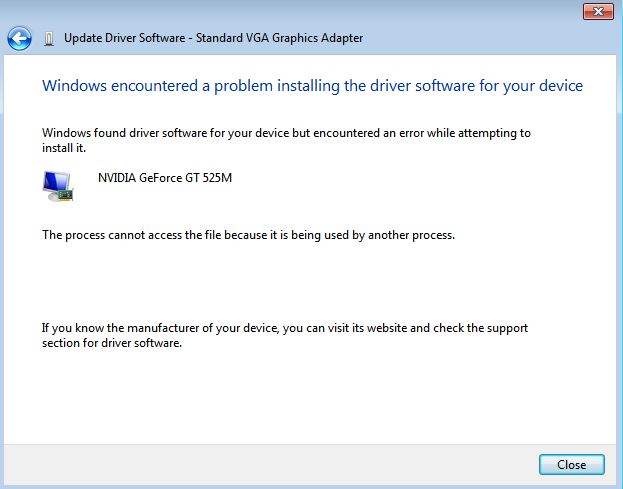Viewport: 623px width, 489px height.
Task: Click 'check the support' in the bottom paragraph
Action: pos(480,328)
